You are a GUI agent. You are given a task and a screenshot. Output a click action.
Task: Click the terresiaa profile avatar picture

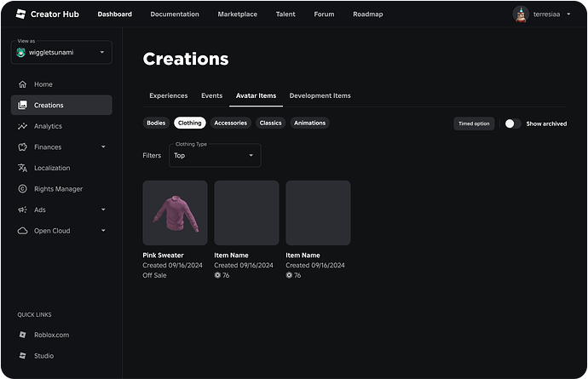(x=521, y=14)
